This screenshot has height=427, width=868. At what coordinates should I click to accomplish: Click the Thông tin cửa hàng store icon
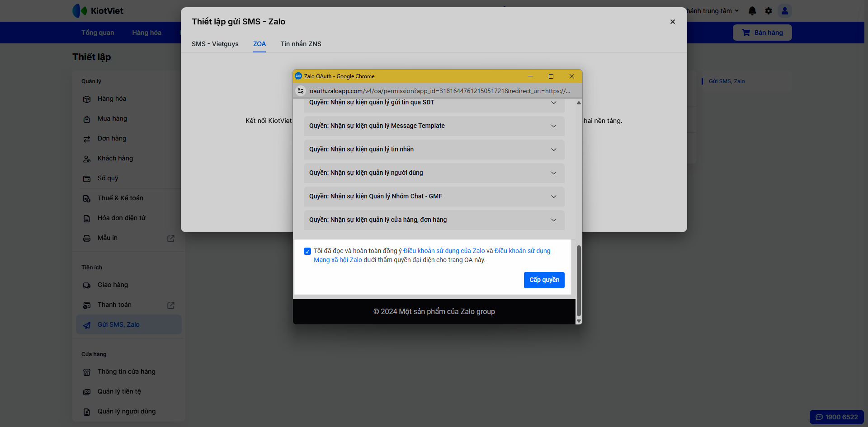(x=87, y=372)
